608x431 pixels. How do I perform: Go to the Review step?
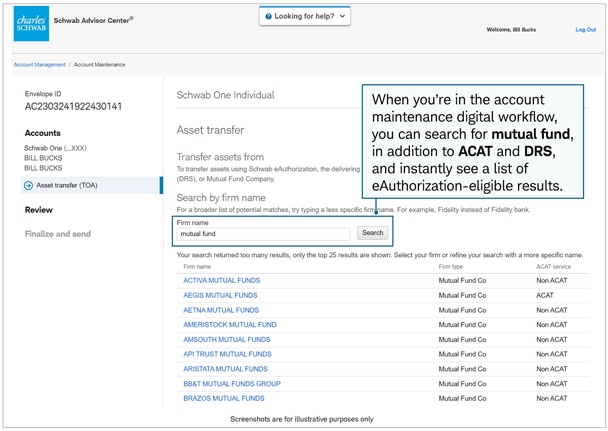pyautogui.click(x=39, y=210)
